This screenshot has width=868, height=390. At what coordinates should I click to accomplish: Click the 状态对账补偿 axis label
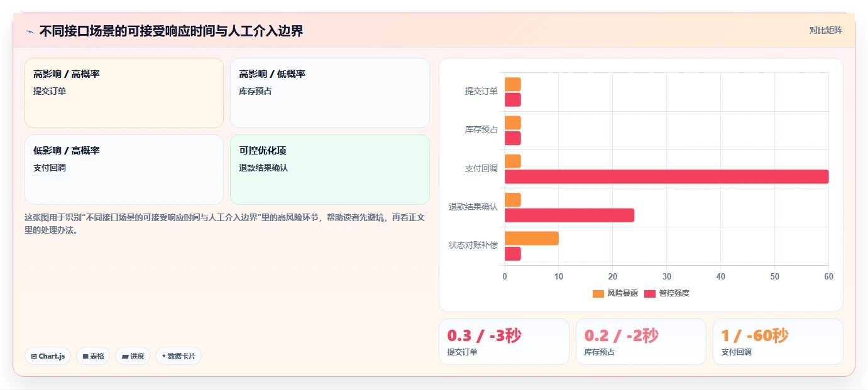click(473, 245)
